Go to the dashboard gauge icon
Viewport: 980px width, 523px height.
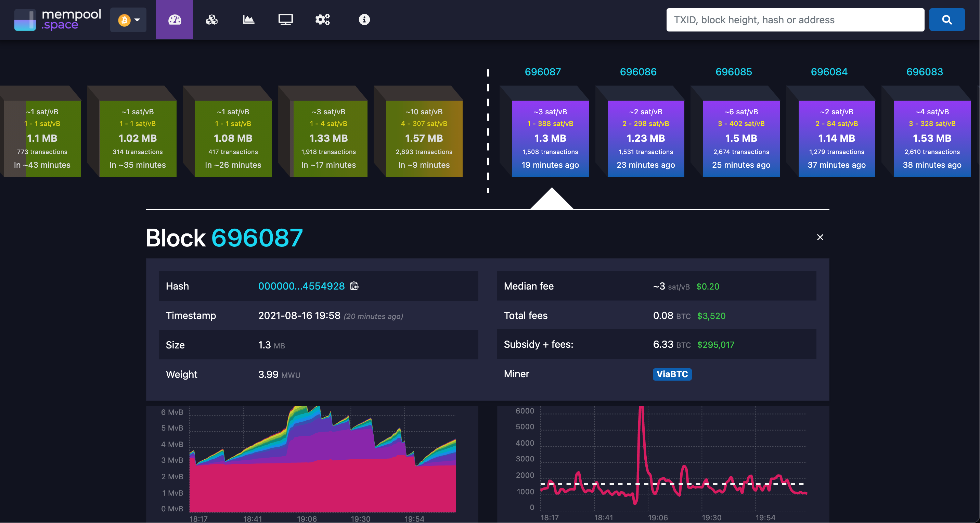point(175,20)
